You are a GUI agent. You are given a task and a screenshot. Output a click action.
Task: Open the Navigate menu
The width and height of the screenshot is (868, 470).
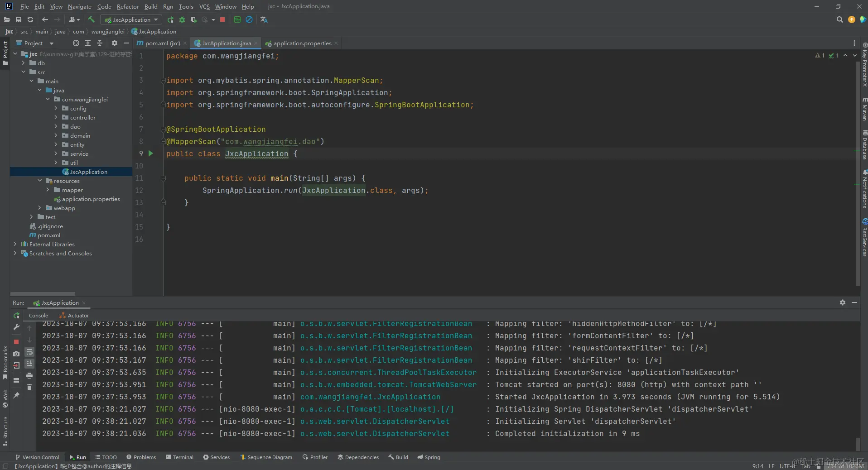[x=80, y=6]
